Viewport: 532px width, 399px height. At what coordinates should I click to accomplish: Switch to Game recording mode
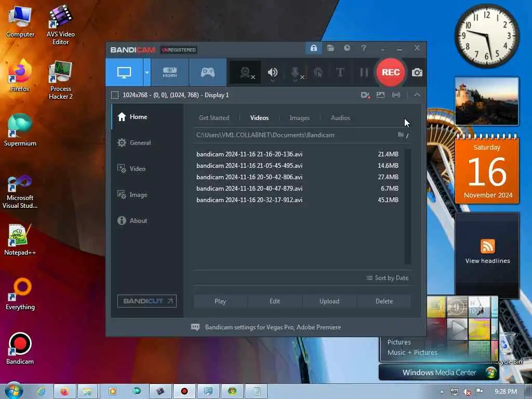pyautogui.click(x=208, y=72)
